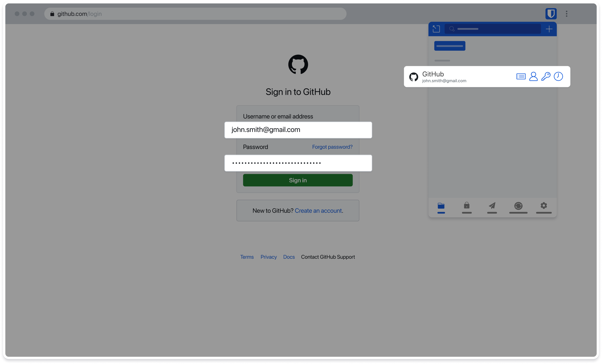The height and width of the screenshot is (364, 602).
Task: Click the Bitwarden vault search field
Action: point(493,29)
